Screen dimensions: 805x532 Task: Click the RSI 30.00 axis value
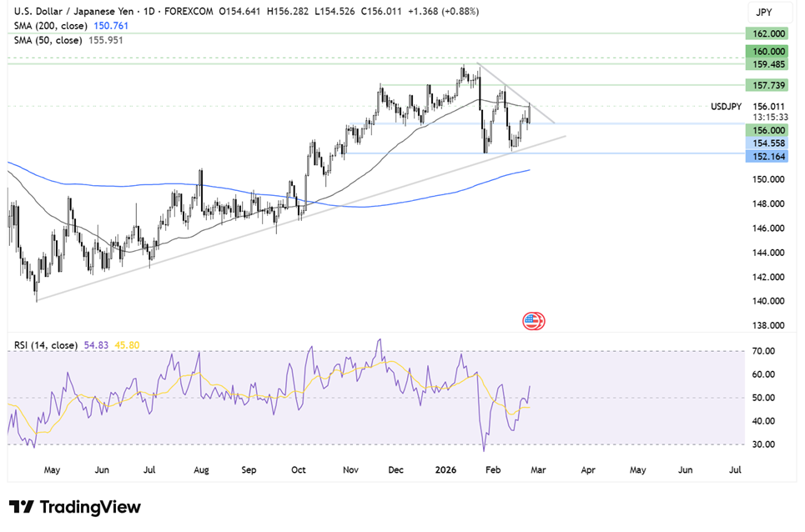click(x=763, y=444)
